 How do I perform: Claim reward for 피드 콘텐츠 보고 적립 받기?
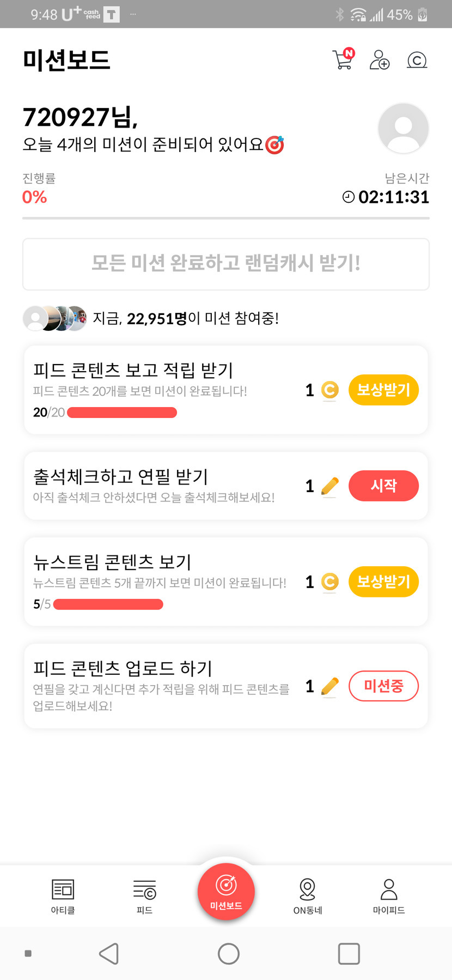pyautogui.click(x=383, y=390)
